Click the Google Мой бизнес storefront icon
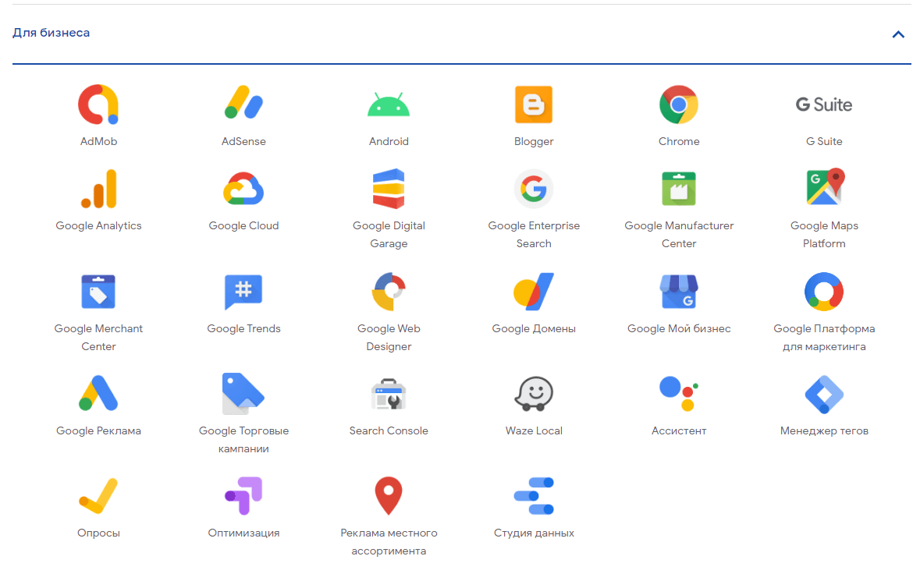 pyautogui.click(x=679, y=292)
